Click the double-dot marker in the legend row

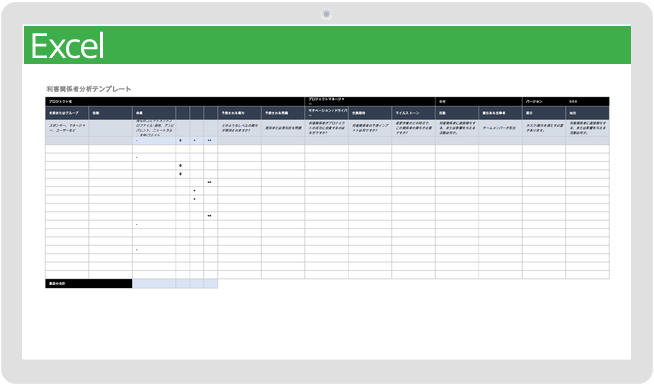tap(209, 141)
